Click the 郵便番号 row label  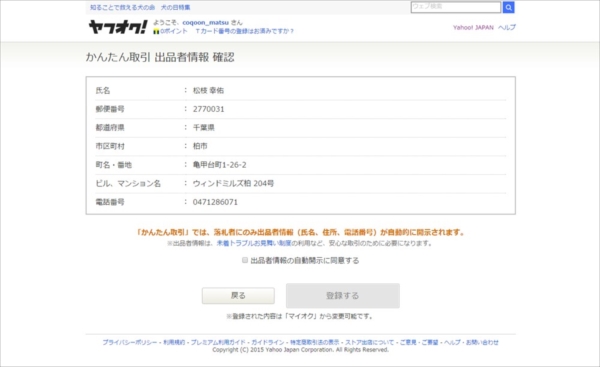(110, 109)
